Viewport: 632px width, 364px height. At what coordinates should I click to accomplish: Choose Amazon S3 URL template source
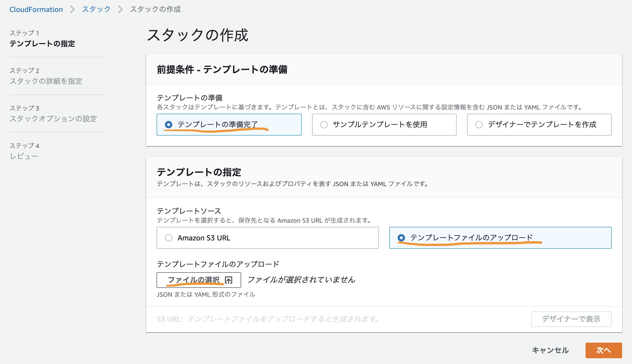point(169,238)
